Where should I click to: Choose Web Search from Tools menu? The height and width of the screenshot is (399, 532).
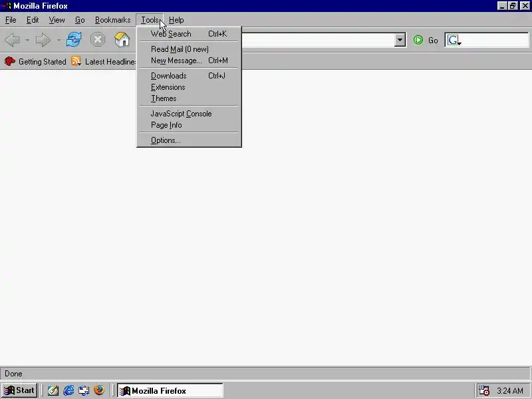(189, 34)
